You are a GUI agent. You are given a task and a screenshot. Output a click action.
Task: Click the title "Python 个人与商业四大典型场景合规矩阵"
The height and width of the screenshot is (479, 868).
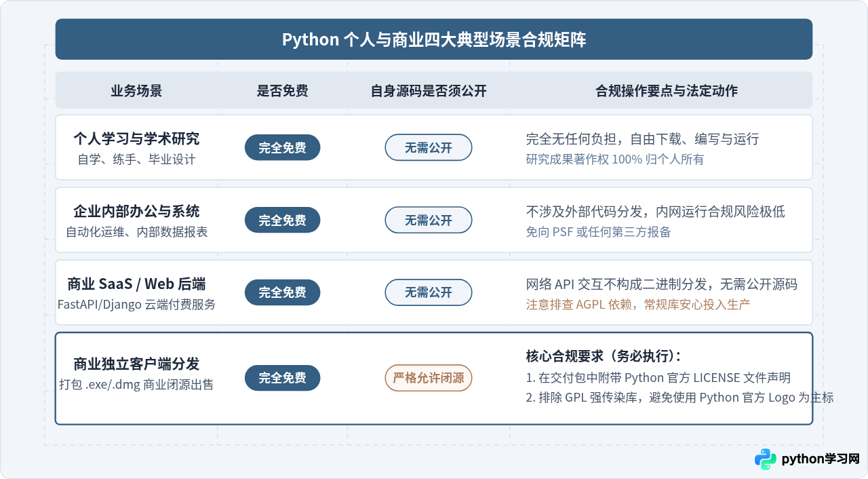[x=434, y=39]
